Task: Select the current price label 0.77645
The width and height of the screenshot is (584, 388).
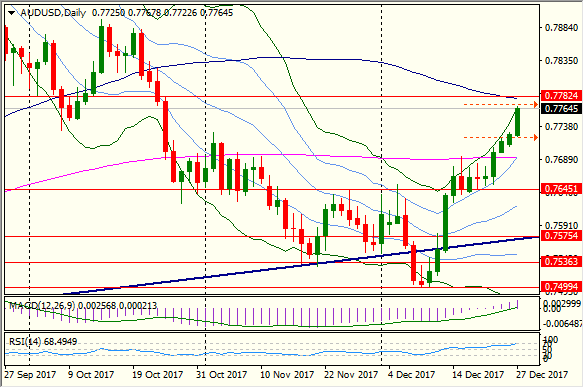Action: [561, 109]
